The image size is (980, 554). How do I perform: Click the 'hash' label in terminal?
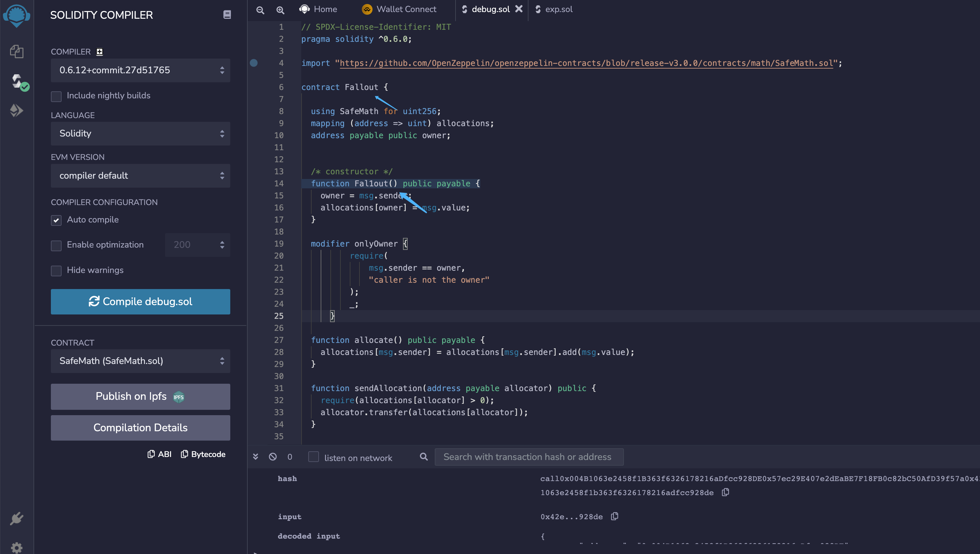[x=287, y=479]
